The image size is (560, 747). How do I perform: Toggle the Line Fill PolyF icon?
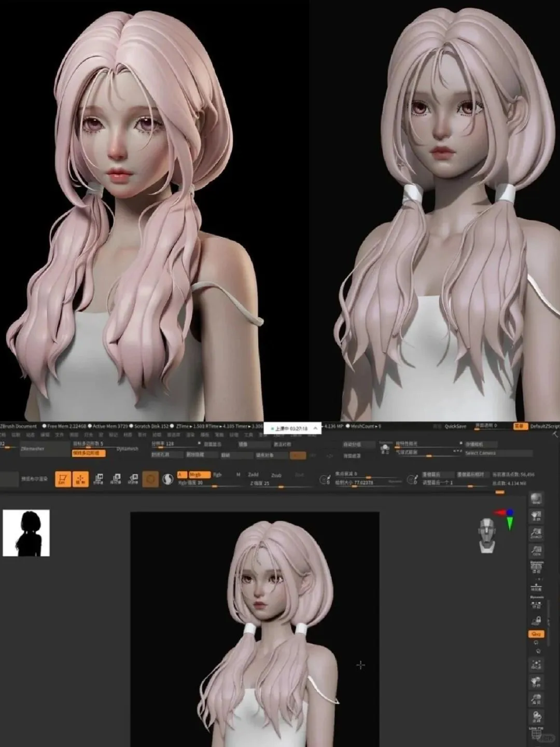point(536,732)
